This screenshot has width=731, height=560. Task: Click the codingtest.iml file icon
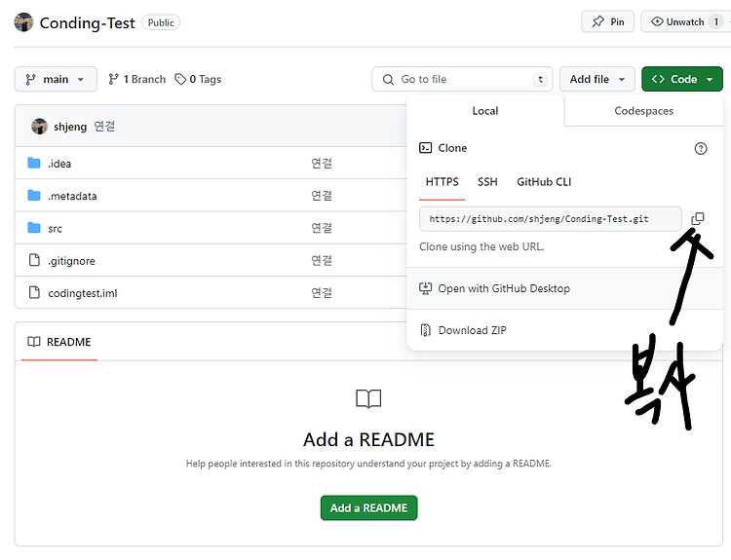point(34,292)
